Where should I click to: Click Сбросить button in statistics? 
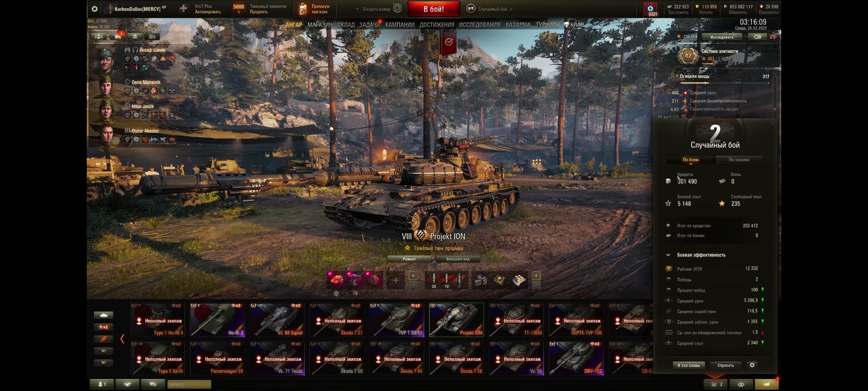(726, 365)
